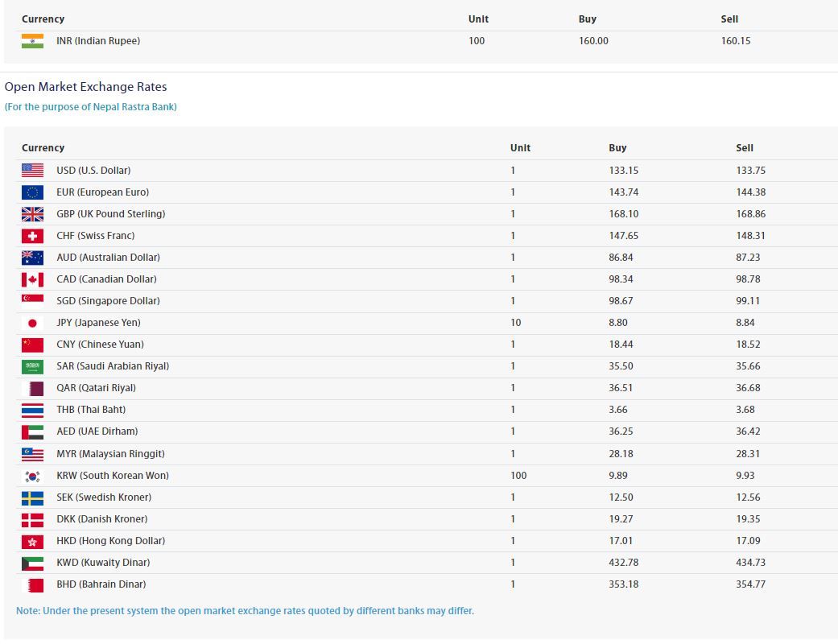Click the Open Market Exchange Rates heading
Viewport: 838px width, 644px height.
point(86,87)
